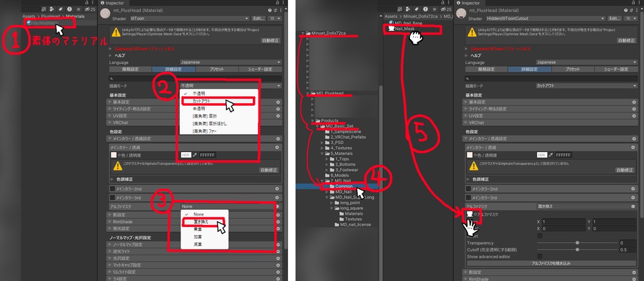The image size is (644, 281).
Task: Click the lock icon of the right Inspector tab
Action: [632, 3]
